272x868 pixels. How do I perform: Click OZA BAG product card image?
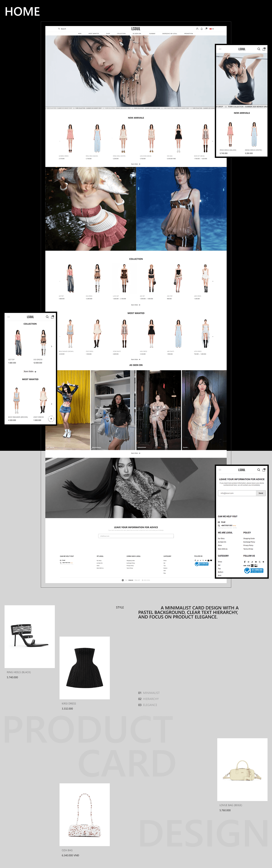point(85,815)
